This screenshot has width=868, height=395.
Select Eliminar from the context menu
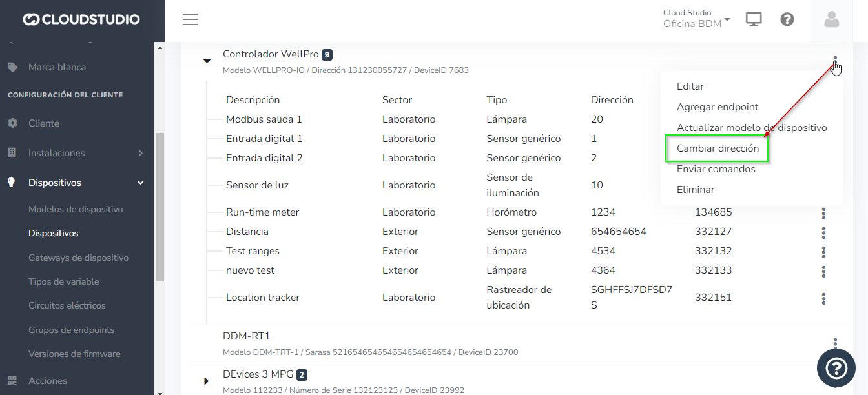click(x=696, y=190)
